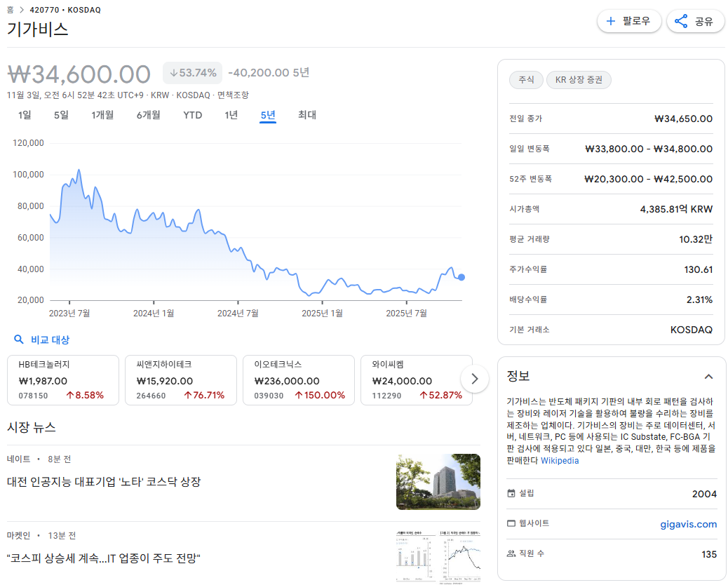728x585 pixels.
Task: Open the Wikipedia link in 정보
Action: click(560, 461)
